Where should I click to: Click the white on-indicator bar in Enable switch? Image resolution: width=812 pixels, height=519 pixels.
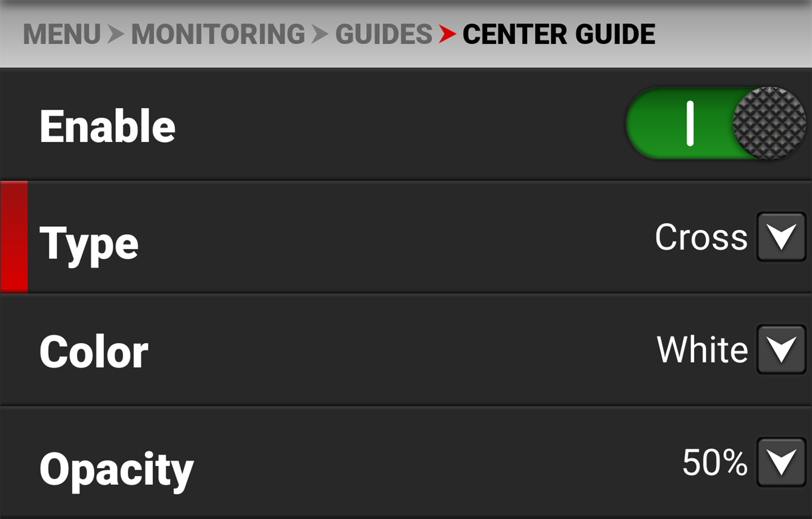pyautogui.click(x=690, y=123)
